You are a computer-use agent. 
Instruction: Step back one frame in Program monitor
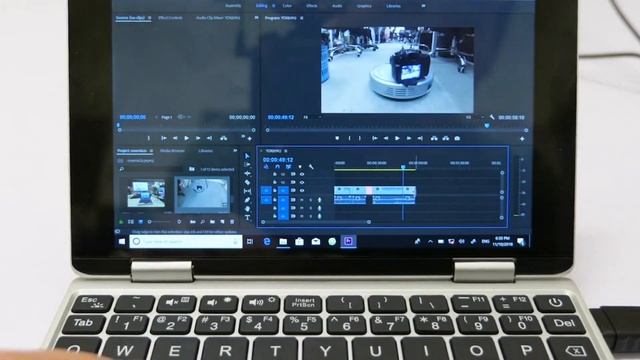[x=386, y=138]
